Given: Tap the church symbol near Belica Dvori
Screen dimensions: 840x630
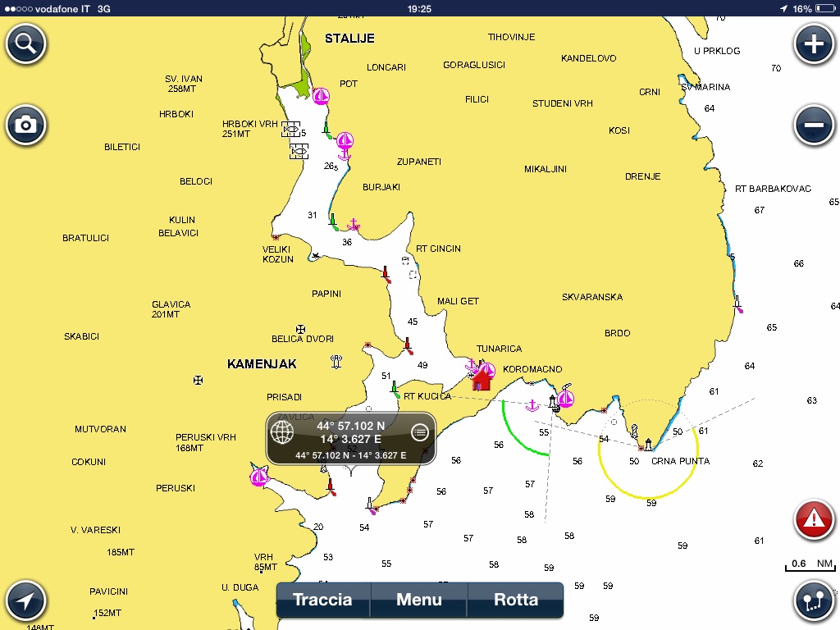Looking at the screenshot, I should point(301,329).
